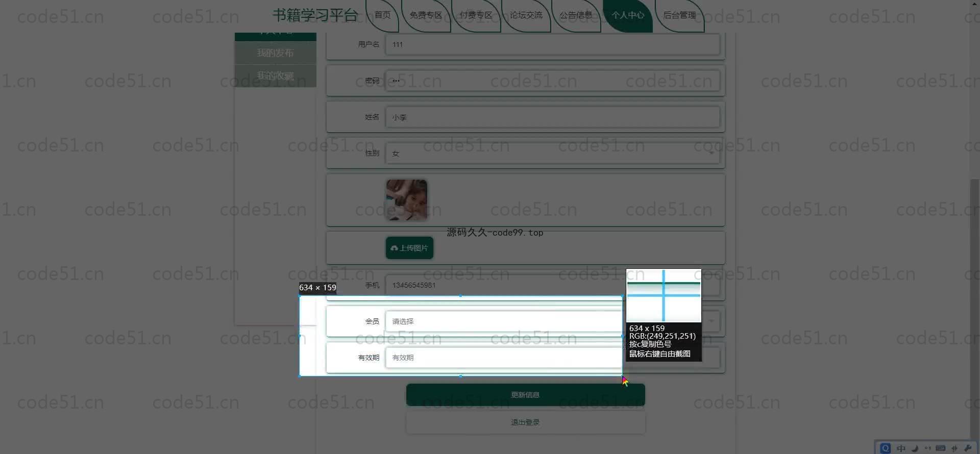This screenshot has width=980, height=454.
Task: Expand the 会员 dropdown arrow
Action: 711,321
